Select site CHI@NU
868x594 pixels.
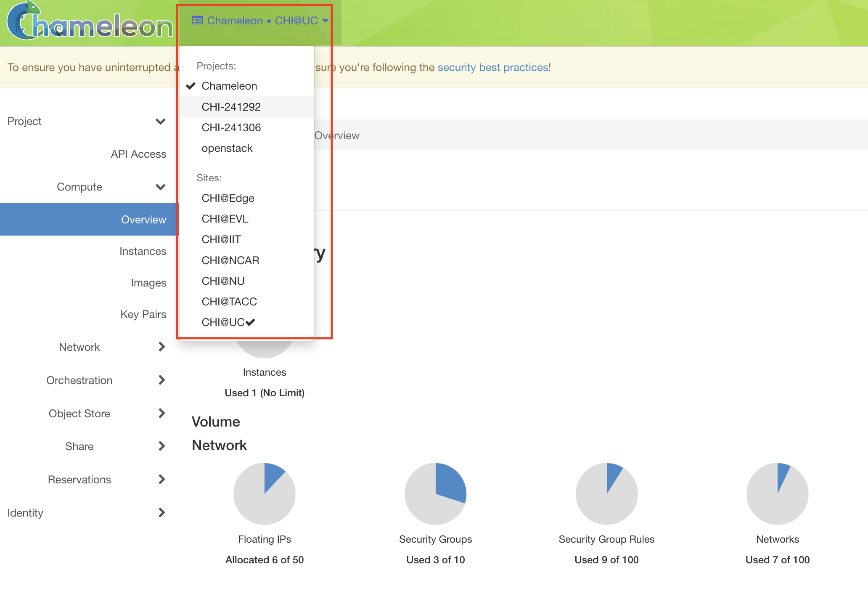[246, 281]
